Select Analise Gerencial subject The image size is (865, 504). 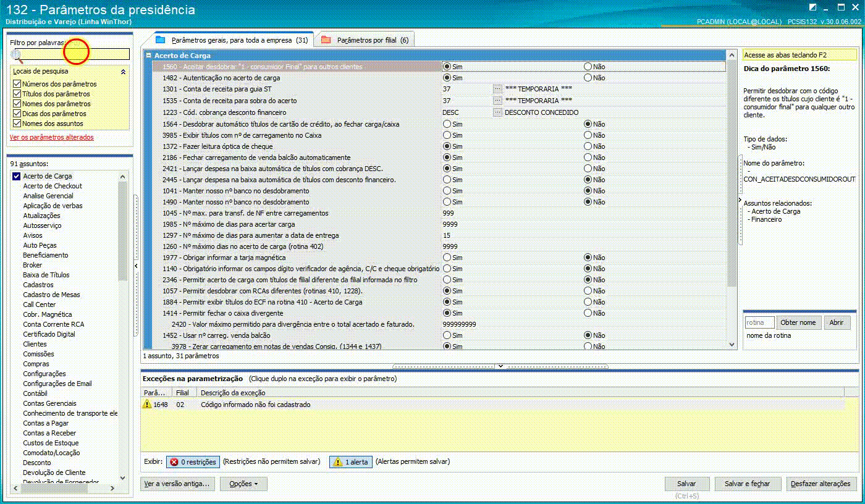tap(48, 196)
